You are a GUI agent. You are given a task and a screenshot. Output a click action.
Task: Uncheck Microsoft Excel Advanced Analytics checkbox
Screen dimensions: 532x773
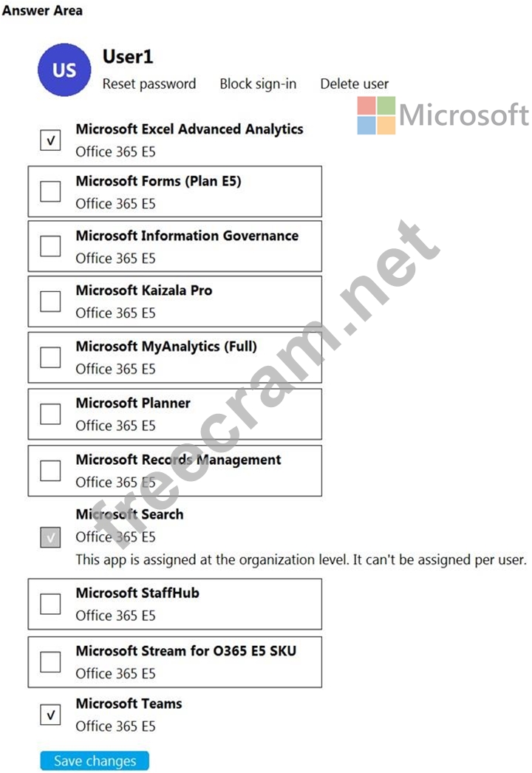[x=50, y=140]
